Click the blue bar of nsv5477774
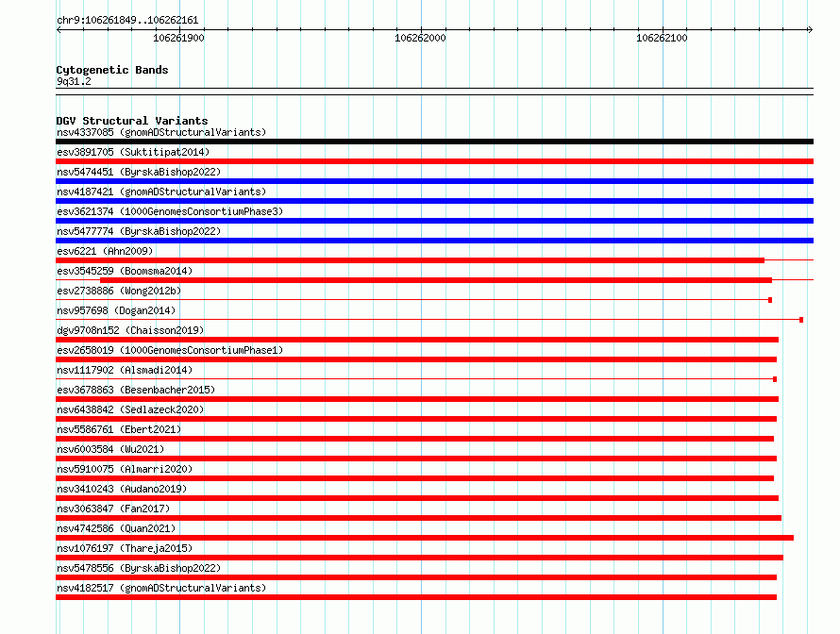Image resolution: width=840 pixels, height=634 pixels. [x=434, y=241]
